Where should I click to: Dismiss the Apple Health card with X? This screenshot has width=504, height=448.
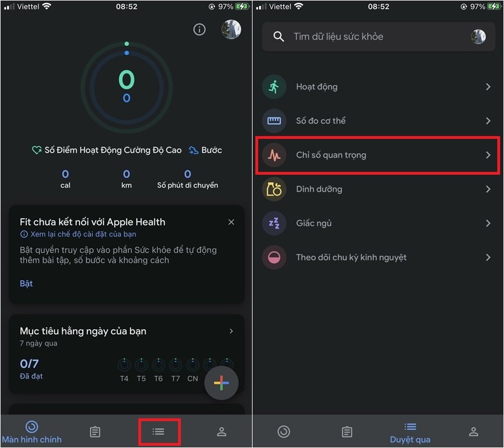(231, 222)
